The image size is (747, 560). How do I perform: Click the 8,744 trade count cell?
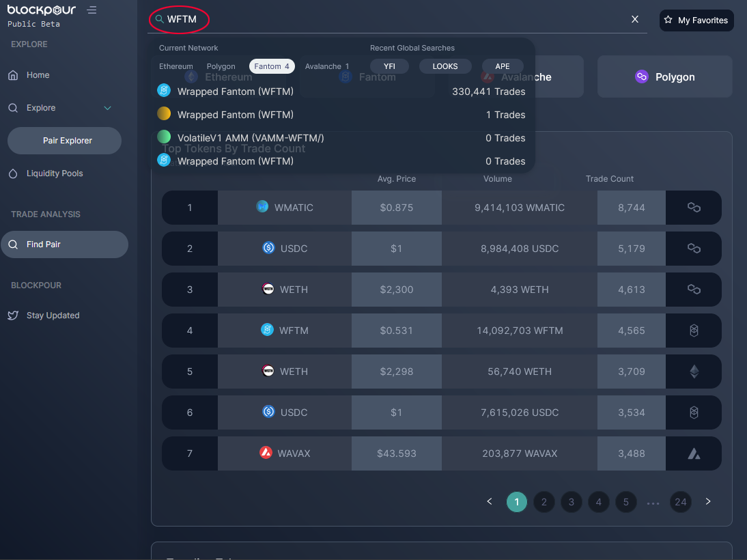[631, 208]
